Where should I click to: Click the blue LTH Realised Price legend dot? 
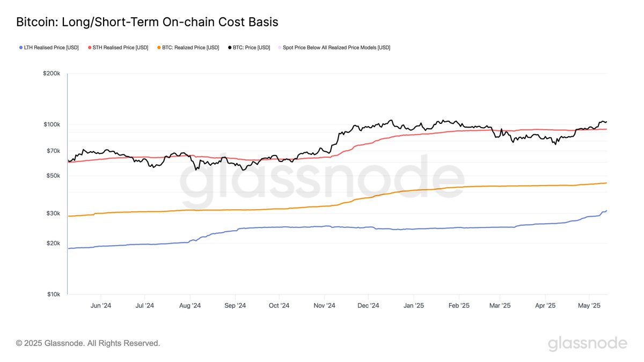[20, 48]
